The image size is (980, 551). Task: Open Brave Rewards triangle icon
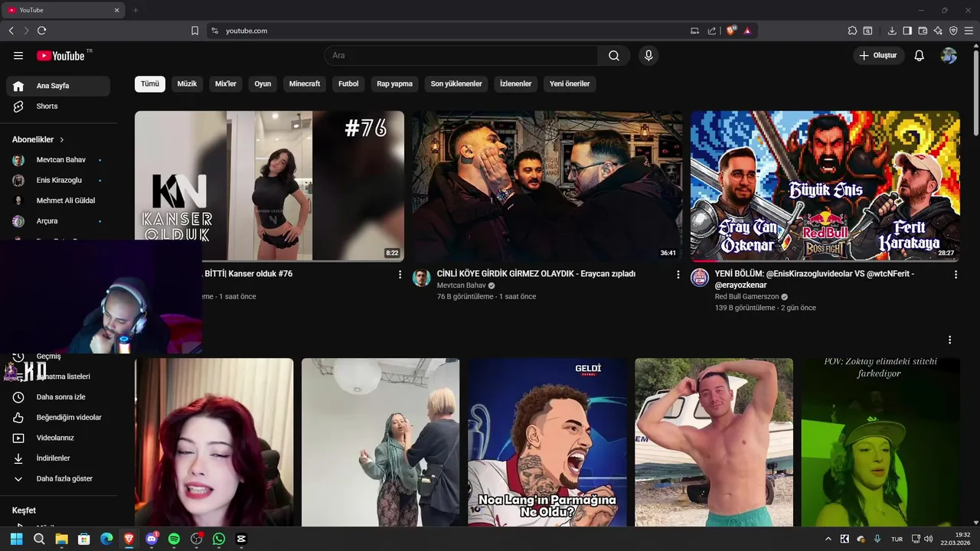pyautogui.click(x=747, y=31)
